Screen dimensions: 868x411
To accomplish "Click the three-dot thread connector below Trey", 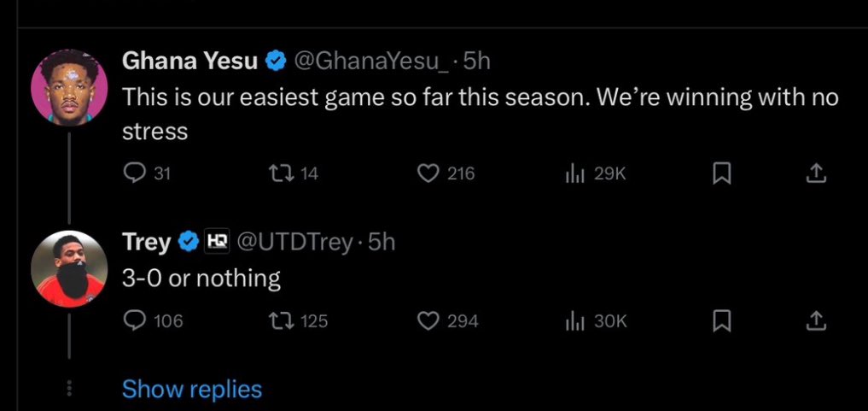I will point(69,388).
